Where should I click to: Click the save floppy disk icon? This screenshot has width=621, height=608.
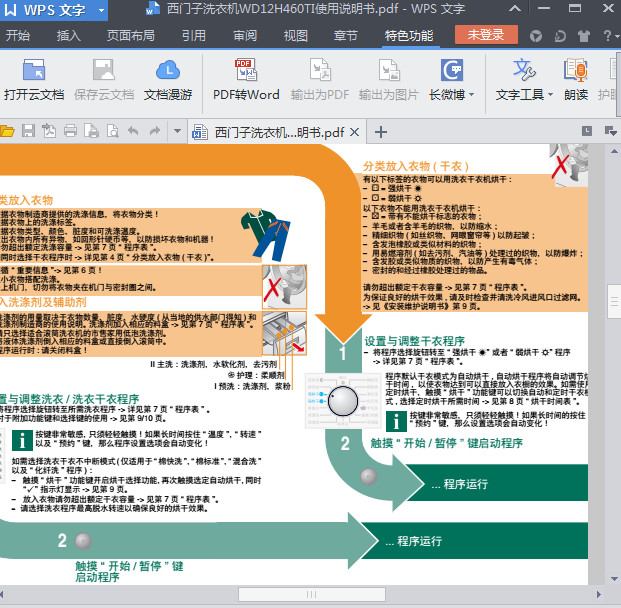coord(28,131)
